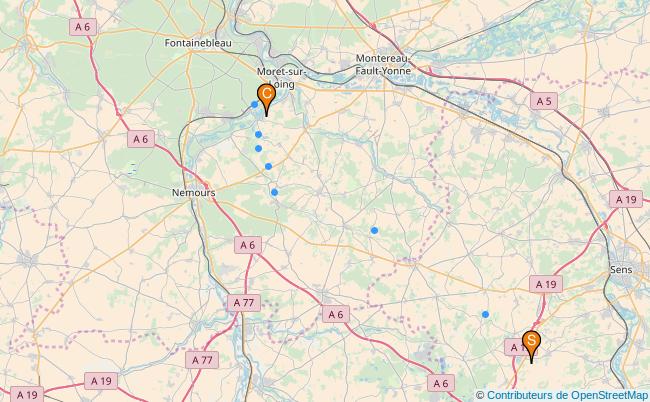Screen dimensions: 650x402
Task: Click the Sens city label
Action: tap(621, 270)
